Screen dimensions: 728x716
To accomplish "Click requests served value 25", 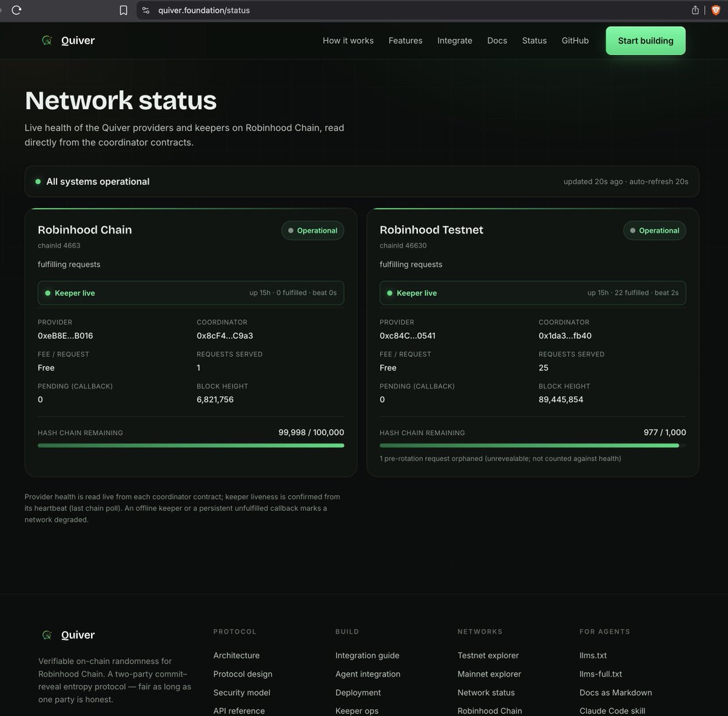I will [x=544, y=368].
